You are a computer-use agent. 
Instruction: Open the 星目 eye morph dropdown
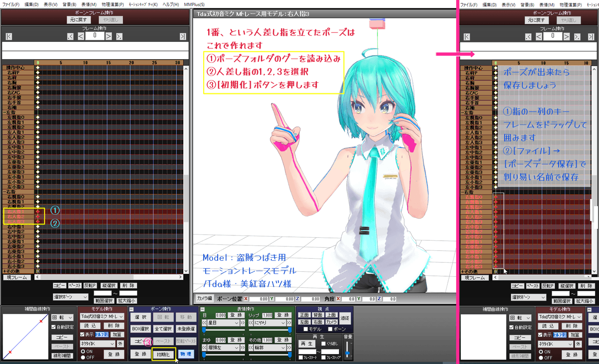(224, 323)
